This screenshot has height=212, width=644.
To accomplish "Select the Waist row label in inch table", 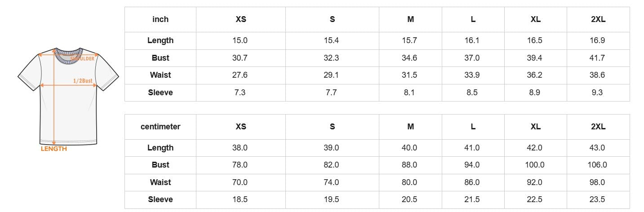I will pos(160,75).
